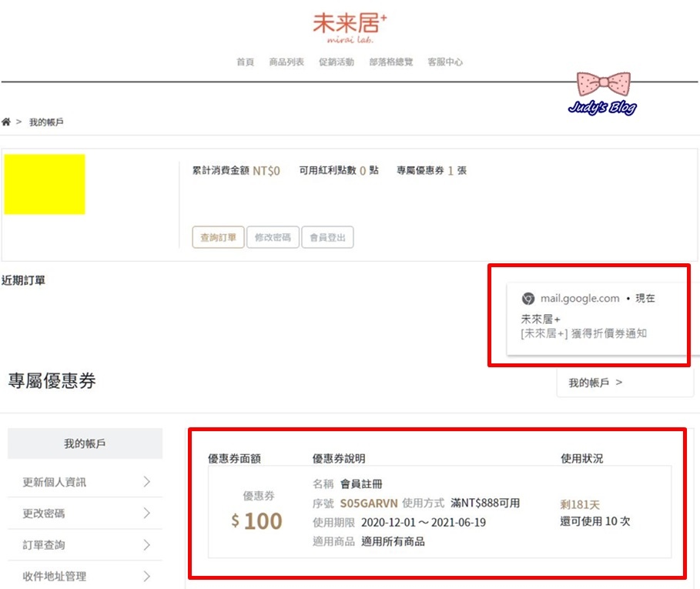Screen dimensions: 700x589
Task: Open 訂單查詢 in sidebar
Action: (x=85, y=545)
